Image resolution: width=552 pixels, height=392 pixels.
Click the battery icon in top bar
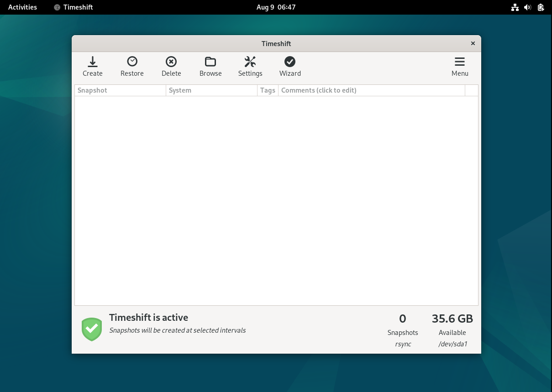click(541, 7)
